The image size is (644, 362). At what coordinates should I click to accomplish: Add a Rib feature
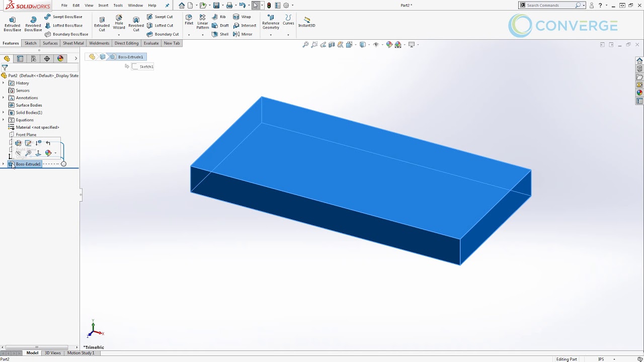[219, 17]
